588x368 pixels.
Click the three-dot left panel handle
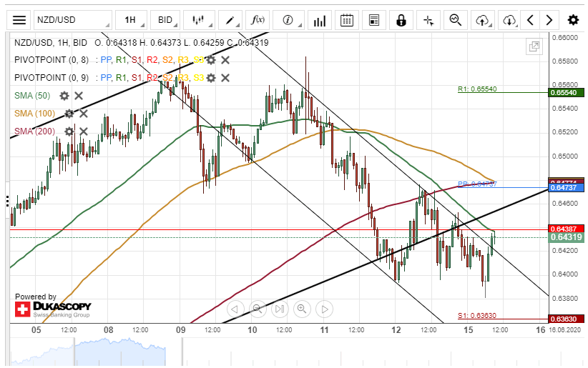click(x=7, y=202)
